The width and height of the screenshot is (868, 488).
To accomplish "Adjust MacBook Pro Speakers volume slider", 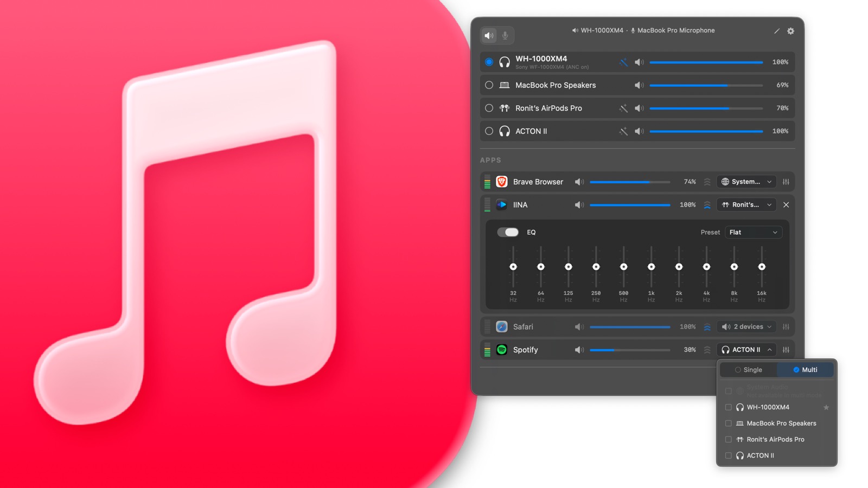I will coord(706,85).
